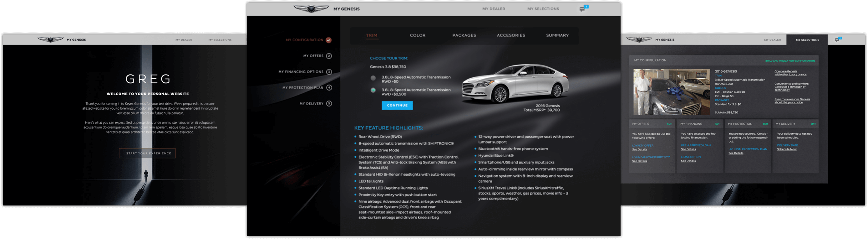The height and width of the screenshot is (239, 868).
Task: Click the Genesis wing logo above the trim tabs
Action: click(x=311, y=9)
